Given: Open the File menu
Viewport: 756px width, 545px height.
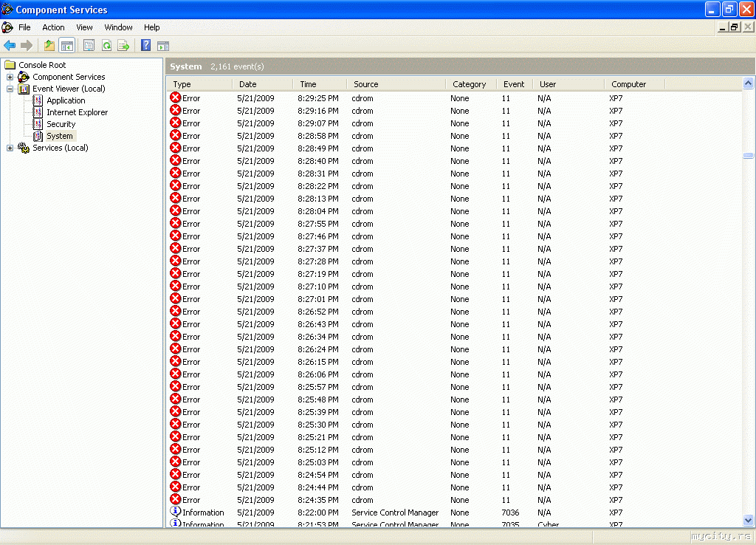Looking at the screenshot, I should [24, 27].
